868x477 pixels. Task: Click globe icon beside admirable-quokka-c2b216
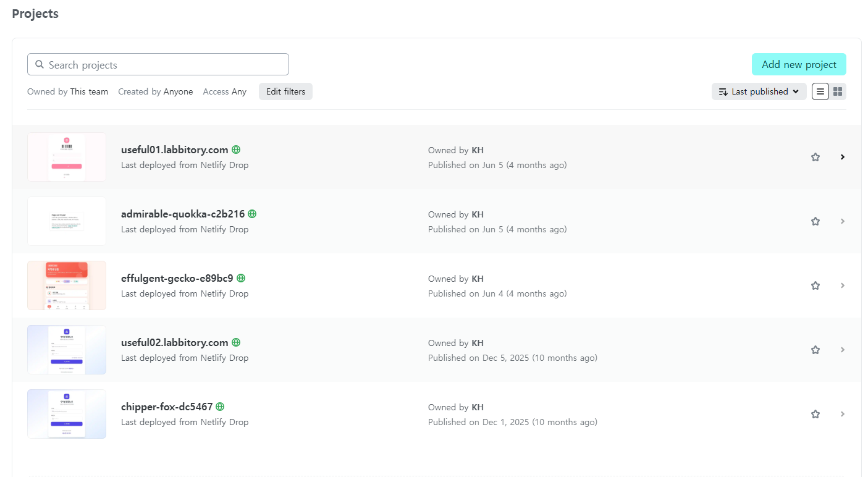pyautogui.click(x=252, y=214)
